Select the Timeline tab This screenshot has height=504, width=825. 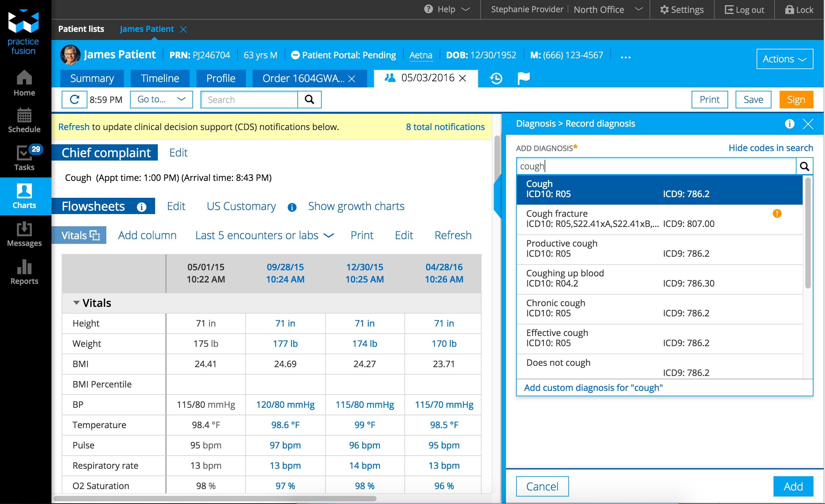pyautogui.click(x=160, y=77)
